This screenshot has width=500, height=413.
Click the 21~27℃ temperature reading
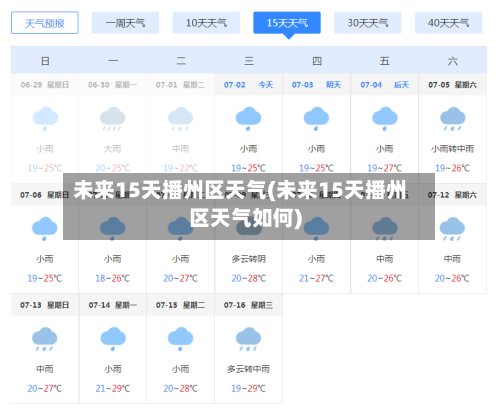(316, 278)
